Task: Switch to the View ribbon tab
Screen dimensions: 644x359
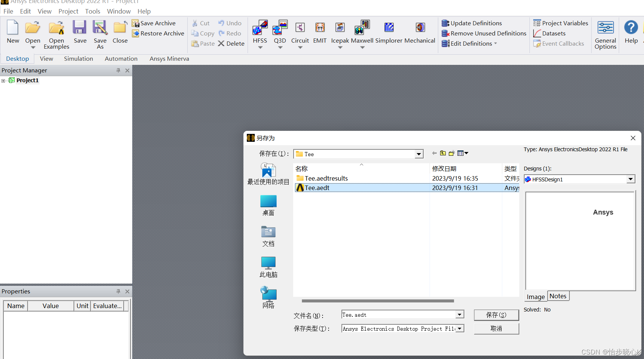Action: [x=46, y=59]
